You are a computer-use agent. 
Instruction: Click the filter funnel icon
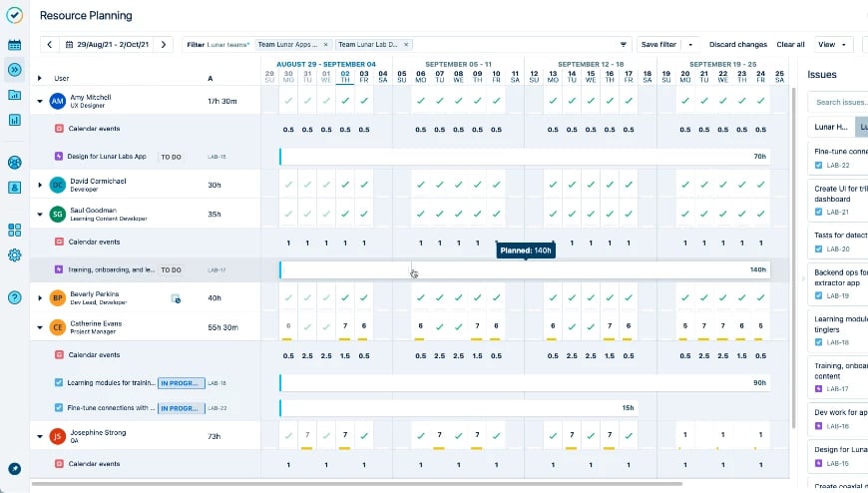[624, 44]
